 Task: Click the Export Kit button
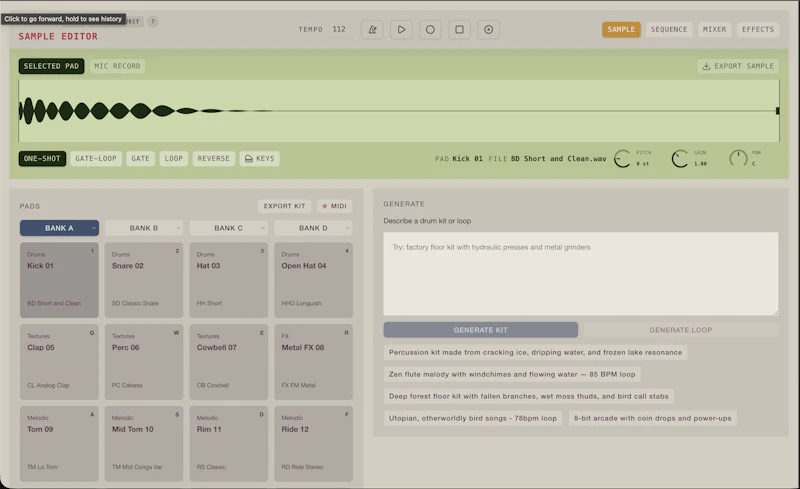tap(284, 206)
